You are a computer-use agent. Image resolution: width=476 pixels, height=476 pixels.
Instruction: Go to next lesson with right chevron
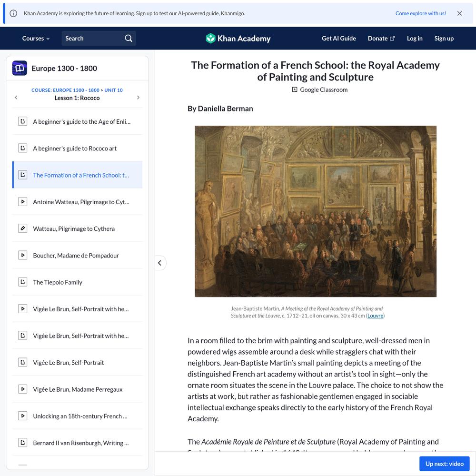138,98
